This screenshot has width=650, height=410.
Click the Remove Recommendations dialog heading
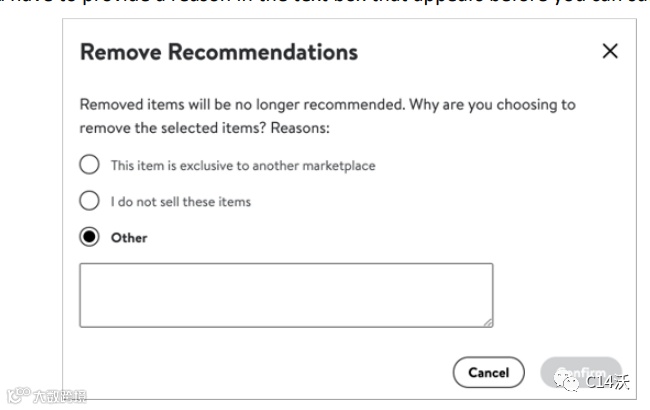218,52
